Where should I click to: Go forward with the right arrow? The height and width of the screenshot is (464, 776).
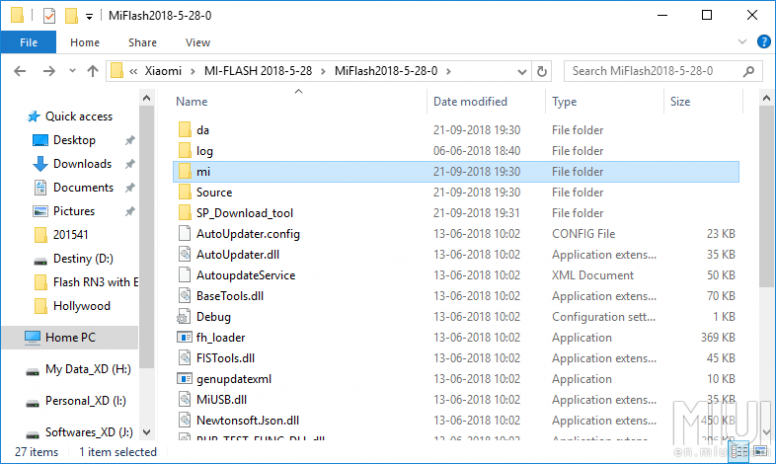click(49, 71)
